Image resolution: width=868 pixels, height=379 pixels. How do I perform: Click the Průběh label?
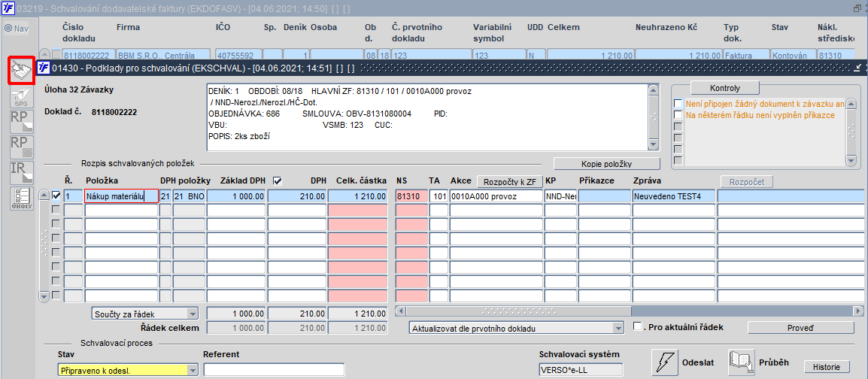(x=775, y=363)
